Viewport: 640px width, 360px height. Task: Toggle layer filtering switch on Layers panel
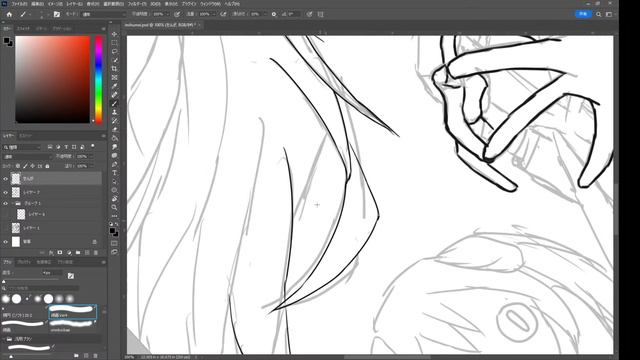point(93,146)
